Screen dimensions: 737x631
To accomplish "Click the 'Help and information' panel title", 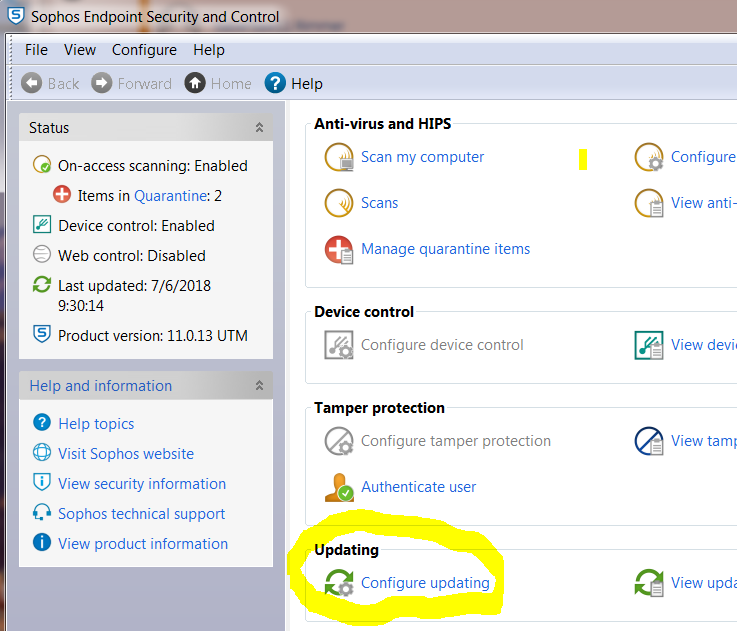I will [x=101, y=386].
